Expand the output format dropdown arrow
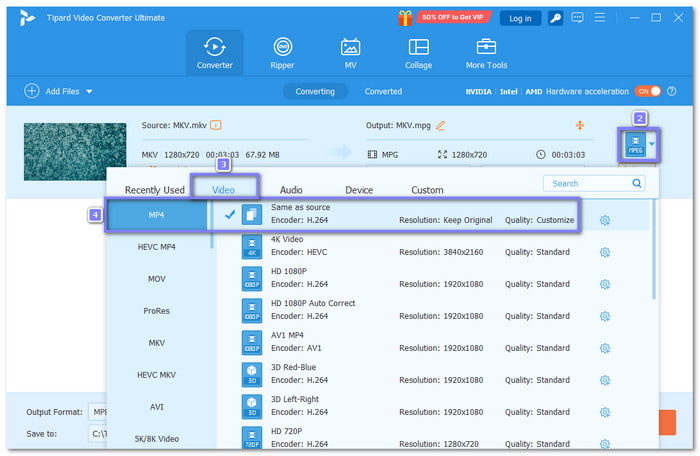700x456 pixels. click(652, 144)
